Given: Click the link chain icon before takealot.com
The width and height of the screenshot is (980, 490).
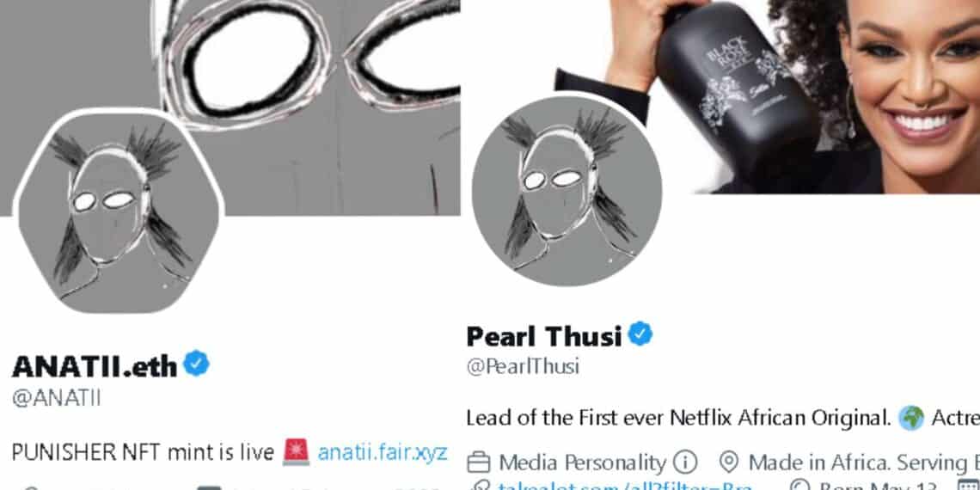Looking at the screenshot, I should pyautogui.click(x=481, y=487).
